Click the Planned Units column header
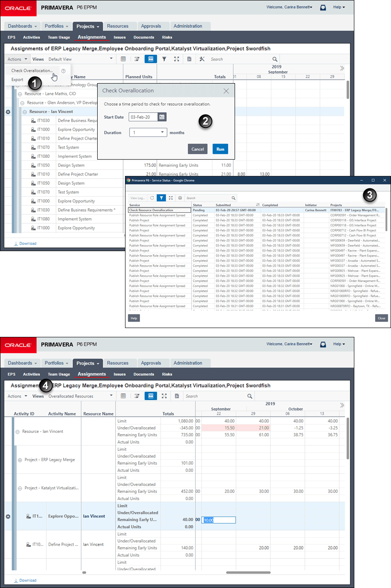Viewport: 391px width, 588px height. point(139,76)
